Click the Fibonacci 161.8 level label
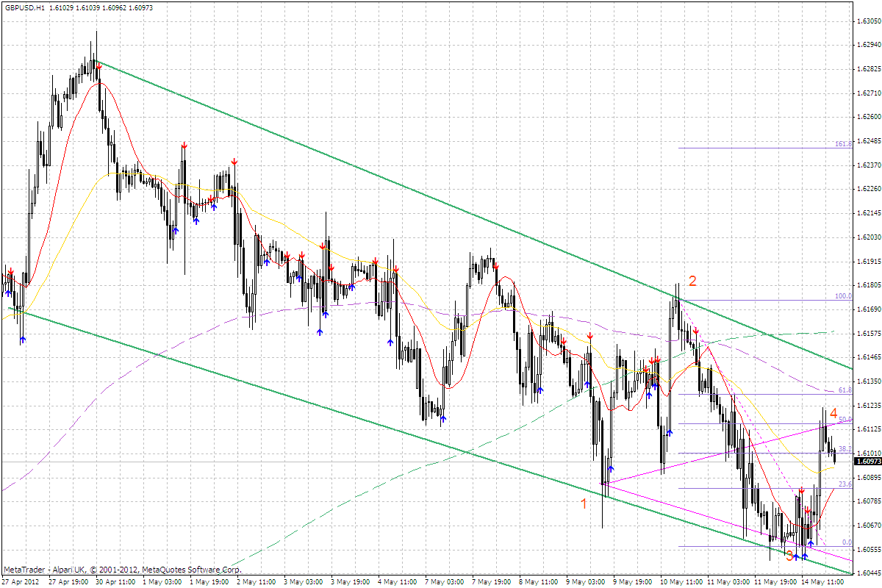882x588 pixels. 843,144
